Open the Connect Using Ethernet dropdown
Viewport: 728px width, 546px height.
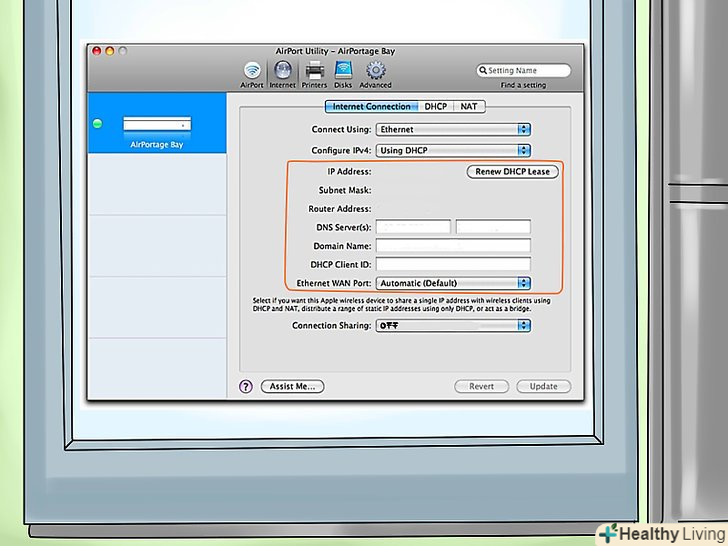tap(453, 130)
